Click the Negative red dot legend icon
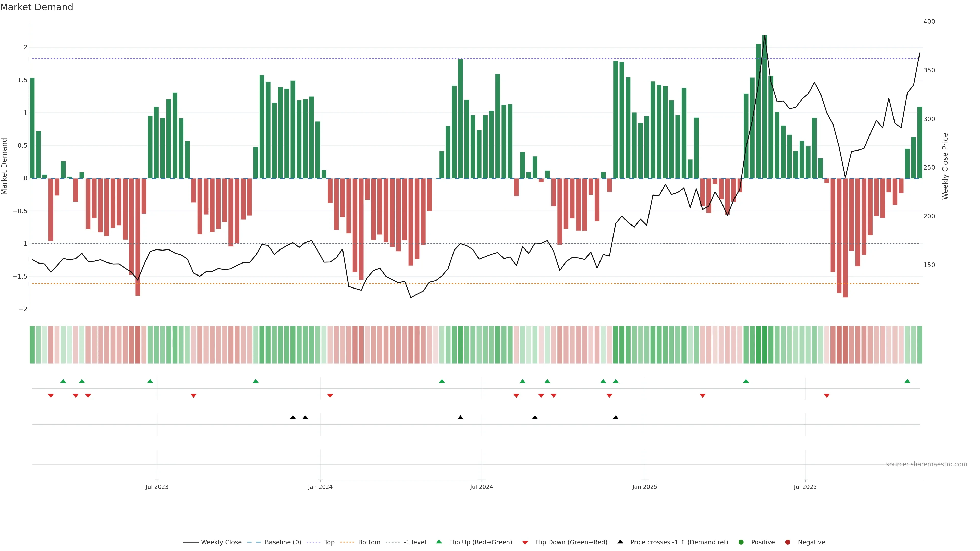The image size is (980, 551). point(788,542)
